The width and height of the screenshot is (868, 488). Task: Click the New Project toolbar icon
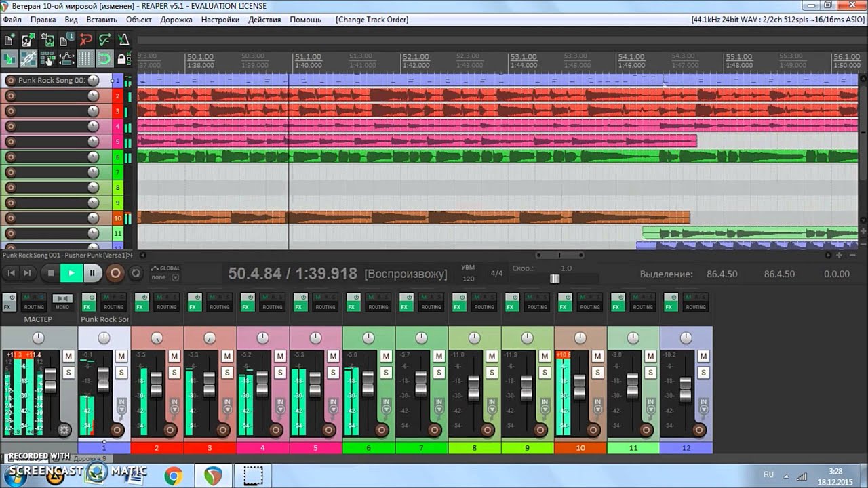point(9,41)
